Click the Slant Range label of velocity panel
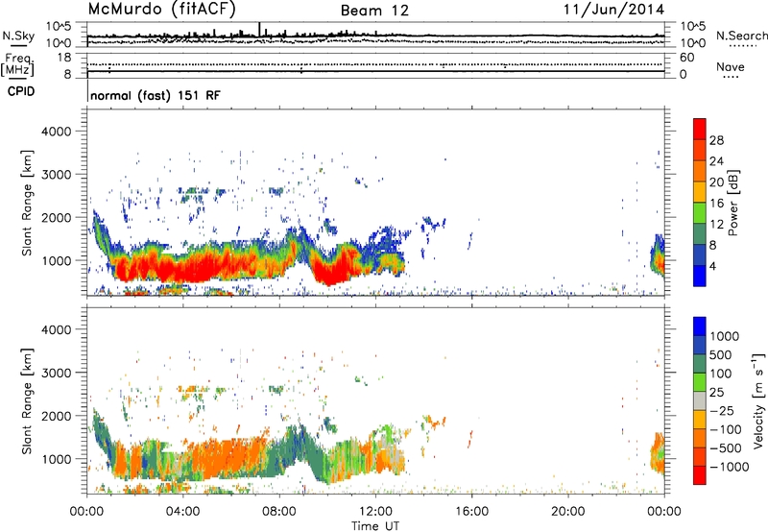The height and width of the screenshot is (532, 768). click(x=27, y=400)
